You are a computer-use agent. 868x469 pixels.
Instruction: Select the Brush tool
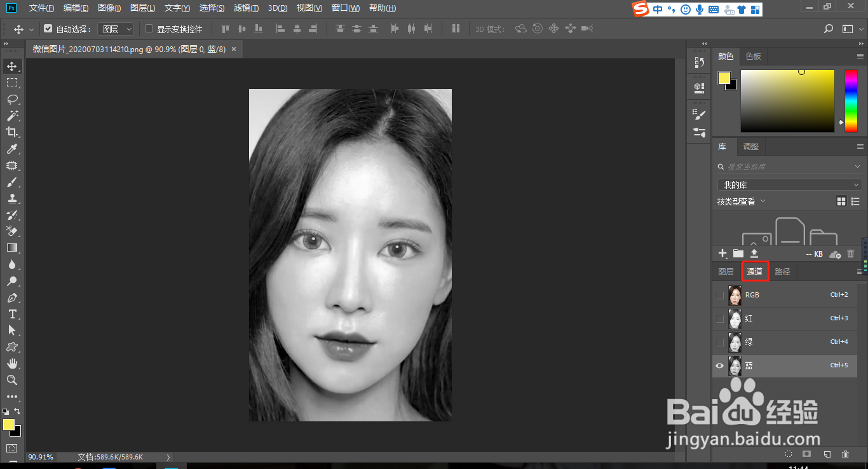pos(12,182)
